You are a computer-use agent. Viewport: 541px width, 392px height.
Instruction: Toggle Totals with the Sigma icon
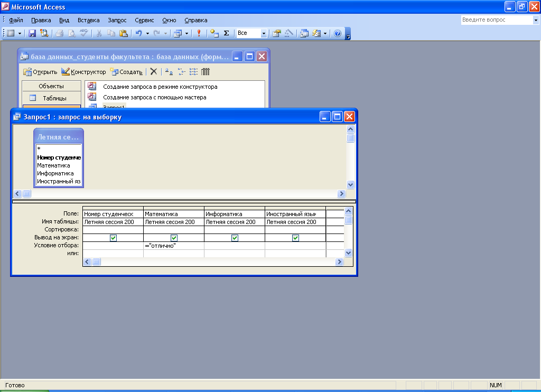tap(226, 33)
